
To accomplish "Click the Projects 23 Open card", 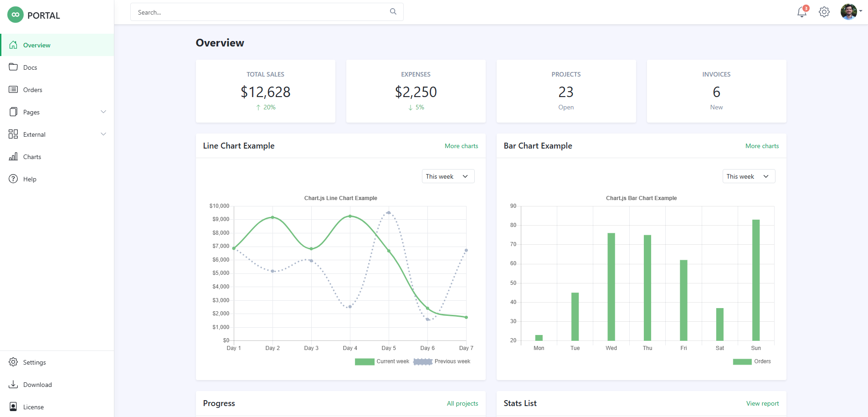I will click(x=566, y=91).
